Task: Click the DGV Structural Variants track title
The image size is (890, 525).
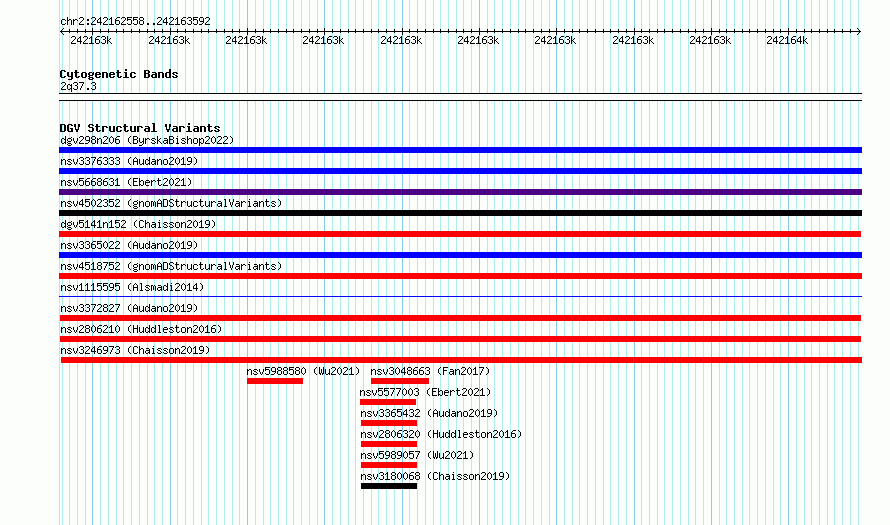Action: [x=140, y=128]
